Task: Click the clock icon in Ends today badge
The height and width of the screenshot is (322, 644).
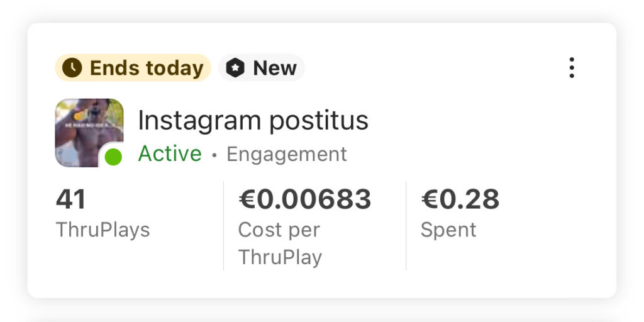Action: pos(72,68)
